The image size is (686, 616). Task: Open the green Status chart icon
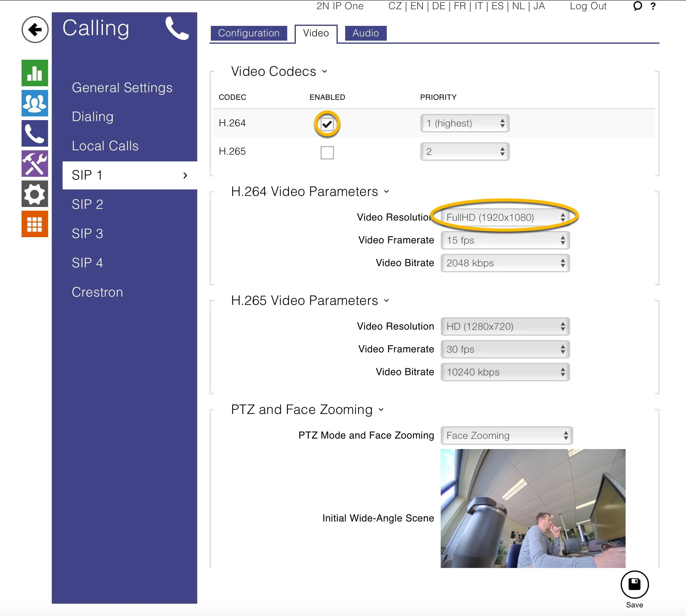point(35,73)
